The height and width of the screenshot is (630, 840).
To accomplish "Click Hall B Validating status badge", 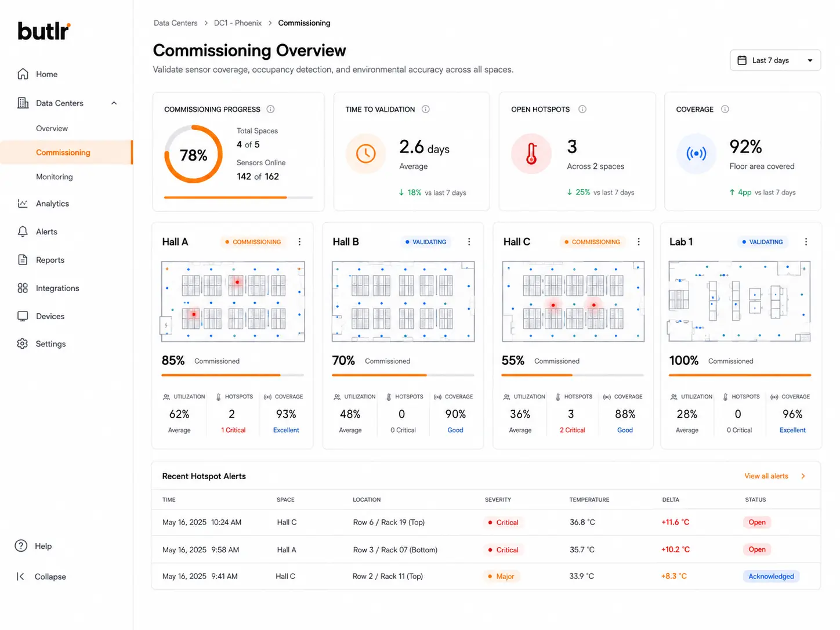I will pos(426,242).
